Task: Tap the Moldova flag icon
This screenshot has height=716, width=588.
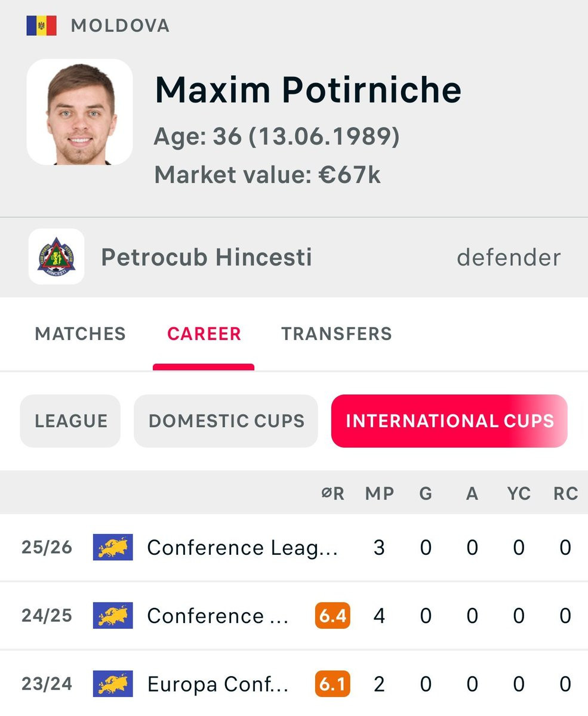Action: [x=41, y=26]
